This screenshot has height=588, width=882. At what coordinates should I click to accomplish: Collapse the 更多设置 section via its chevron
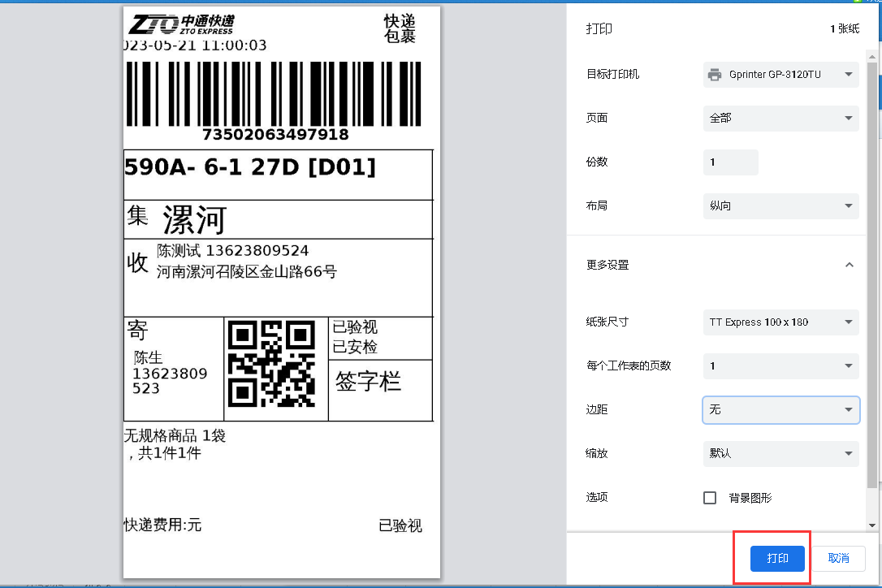point(850,264)
